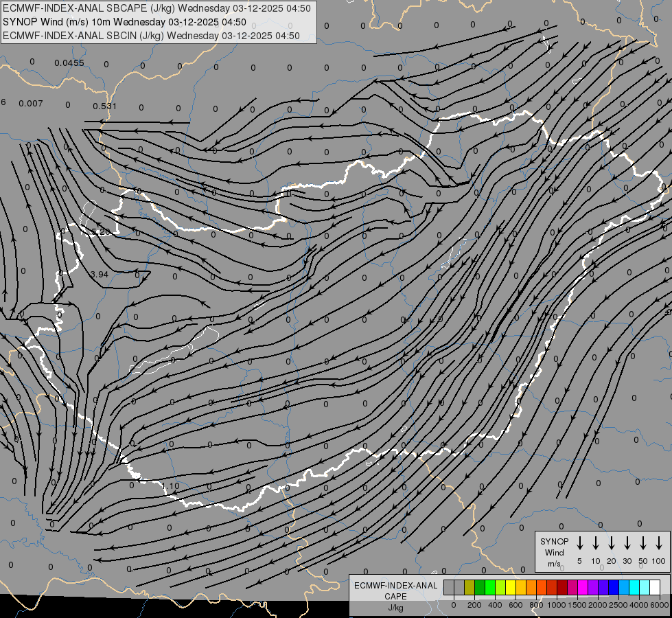Image resolution: width=672 pixels, height=618 pixels.
Task: Click the 600 tick label on CAPE scale
Action: [515, 605]
